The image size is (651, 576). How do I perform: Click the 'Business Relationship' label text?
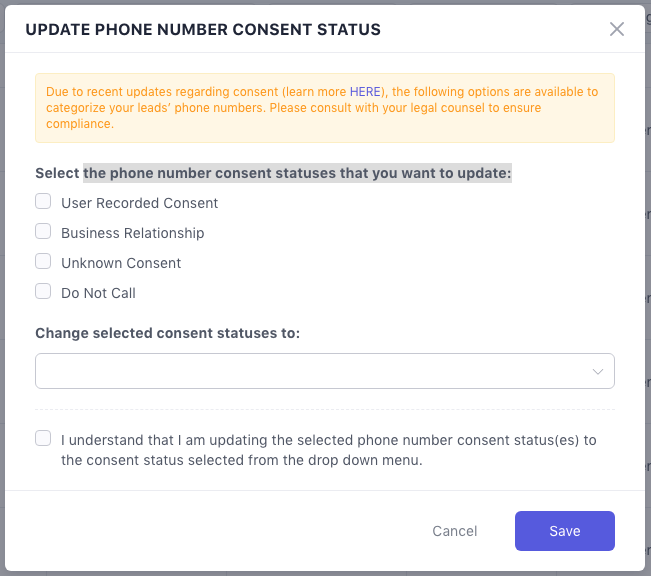132,233
